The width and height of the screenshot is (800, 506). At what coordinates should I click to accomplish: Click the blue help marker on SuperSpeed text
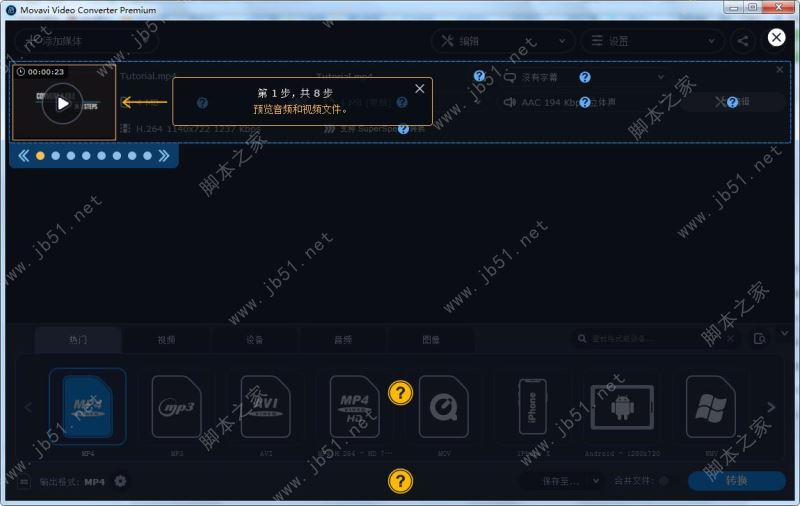click(x=403, y=129)
